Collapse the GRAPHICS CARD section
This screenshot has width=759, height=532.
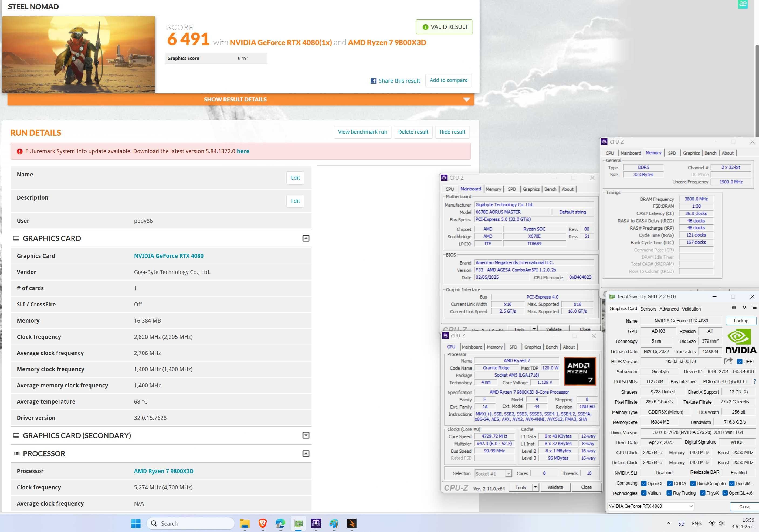(306, 238)
